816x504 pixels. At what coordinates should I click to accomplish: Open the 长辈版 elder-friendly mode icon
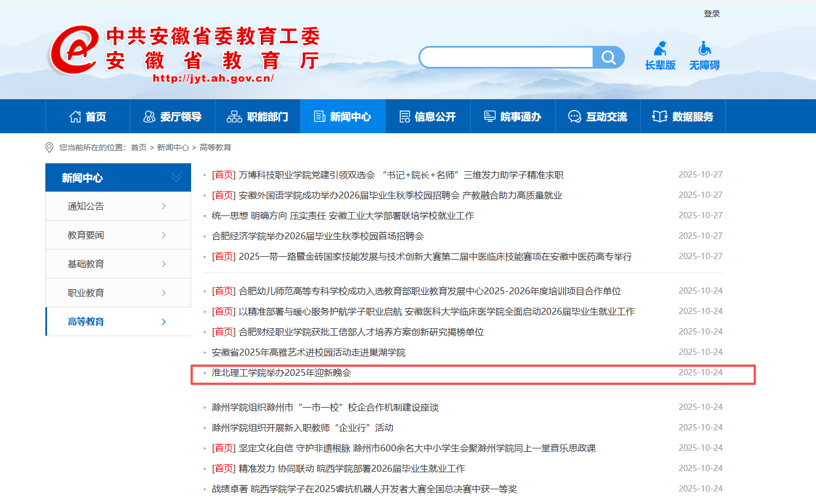point(660,49)
